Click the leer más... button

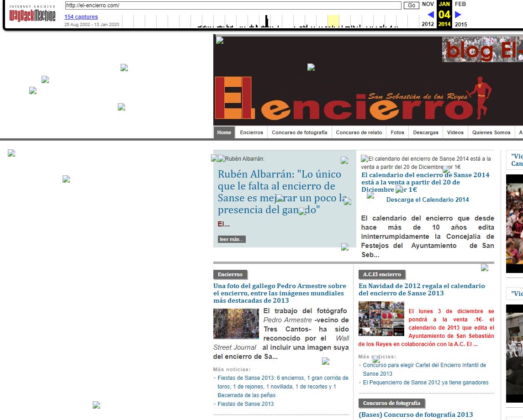232,239
